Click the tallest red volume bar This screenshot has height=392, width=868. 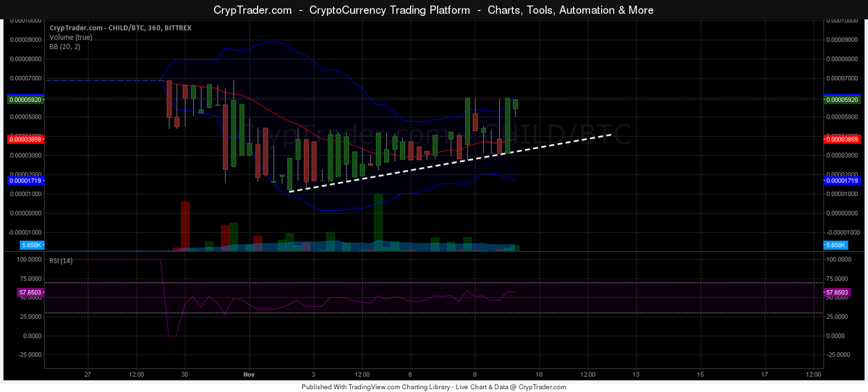pyautogui.click(x=184, y=226)
